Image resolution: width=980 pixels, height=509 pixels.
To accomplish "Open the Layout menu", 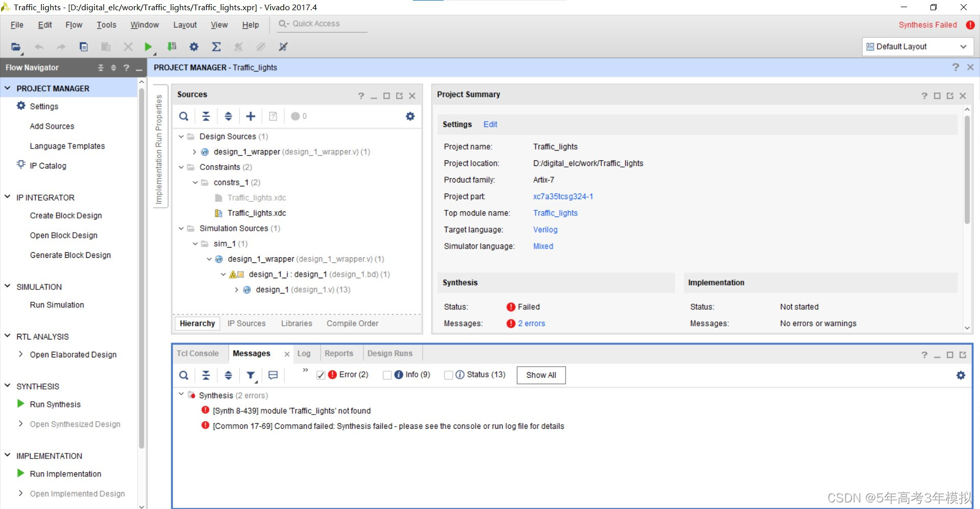I will 185,25.
